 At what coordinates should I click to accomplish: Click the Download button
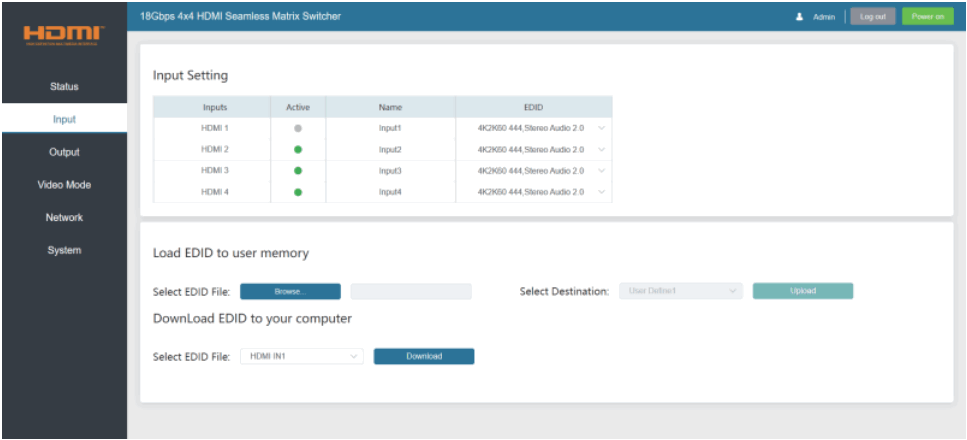tap(424, 356)
